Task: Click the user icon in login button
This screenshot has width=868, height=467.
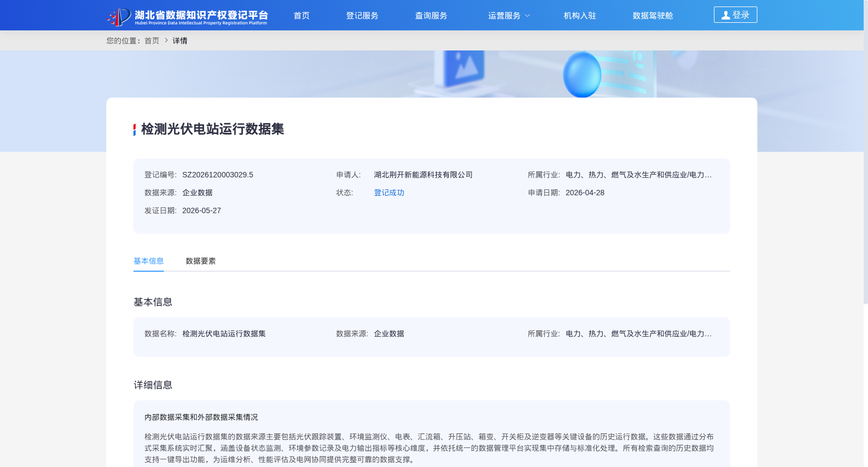Action: point(725,15)
